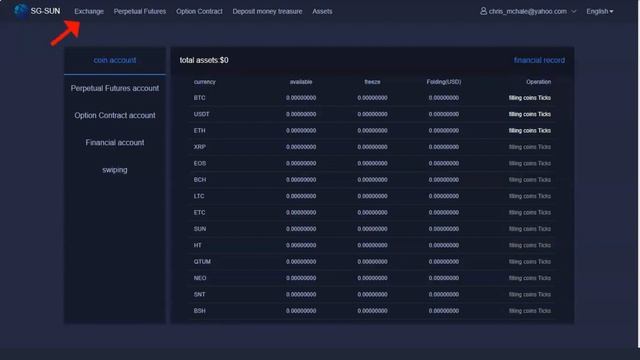The width and height of the screenshot is (640, 360).
Task: Switch to Option Contract account tab
Action: tap(115, 116)
